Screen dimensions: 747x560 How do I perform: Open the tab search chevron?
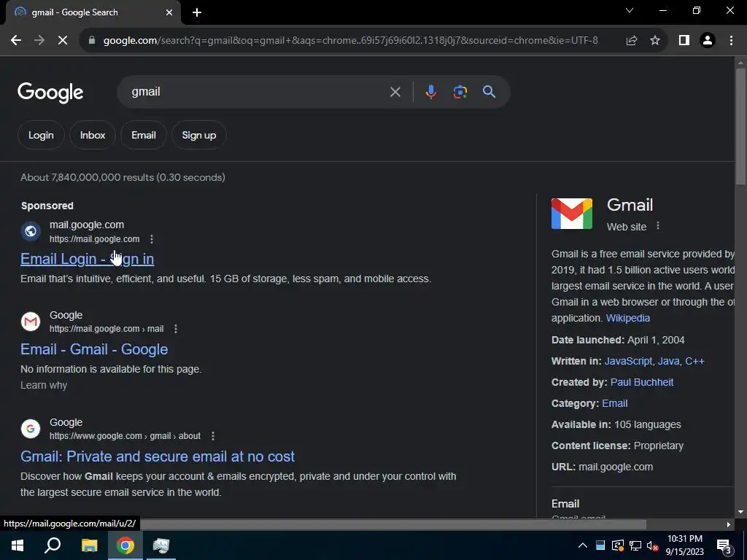coord(630,10)
